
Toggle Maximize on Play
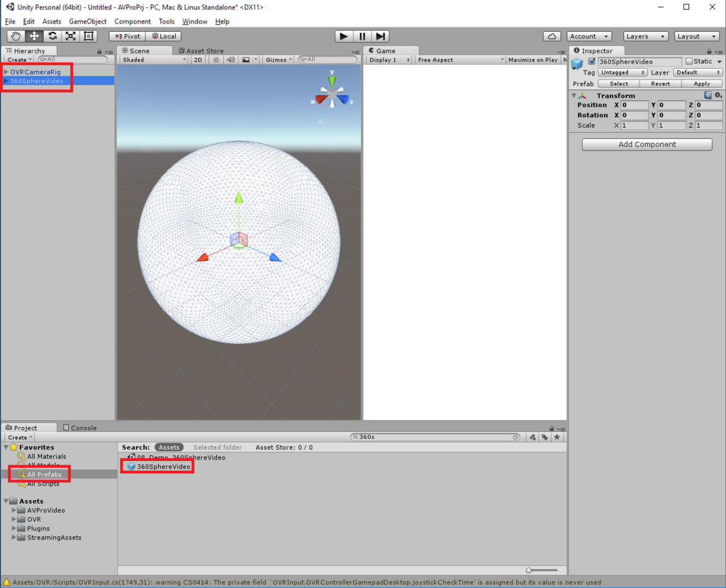pos(532,60)
